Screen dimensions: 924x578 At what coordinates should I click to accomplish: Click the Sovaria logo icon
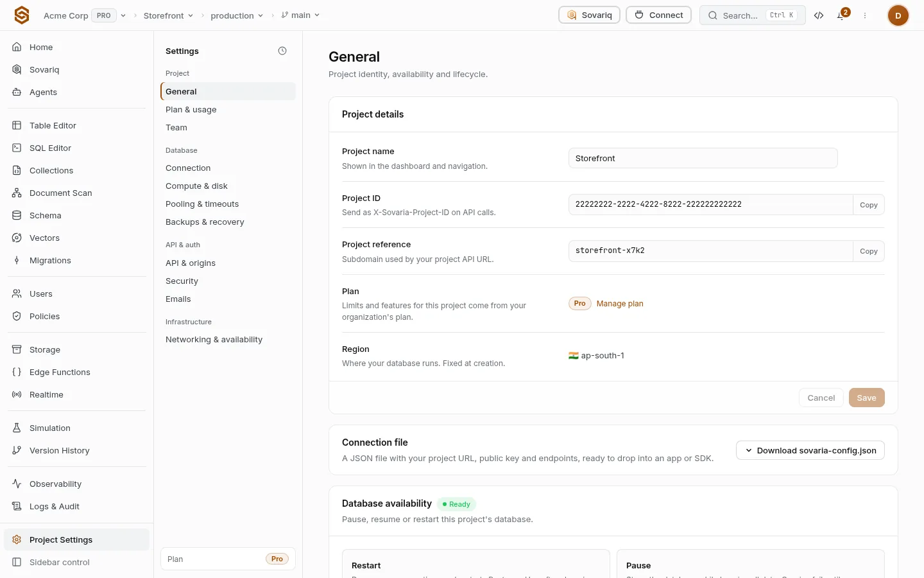click(22, 15)
